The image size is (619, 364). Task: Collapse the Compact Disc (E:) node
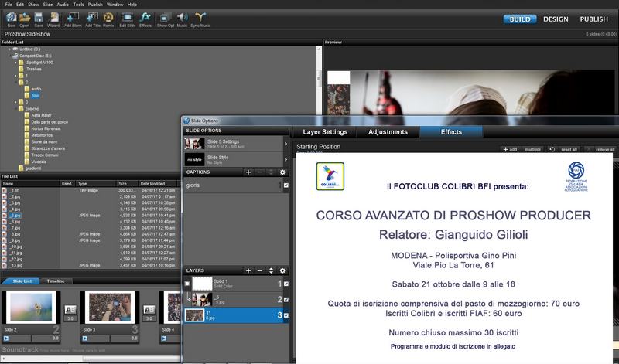(x=10, y=56)
